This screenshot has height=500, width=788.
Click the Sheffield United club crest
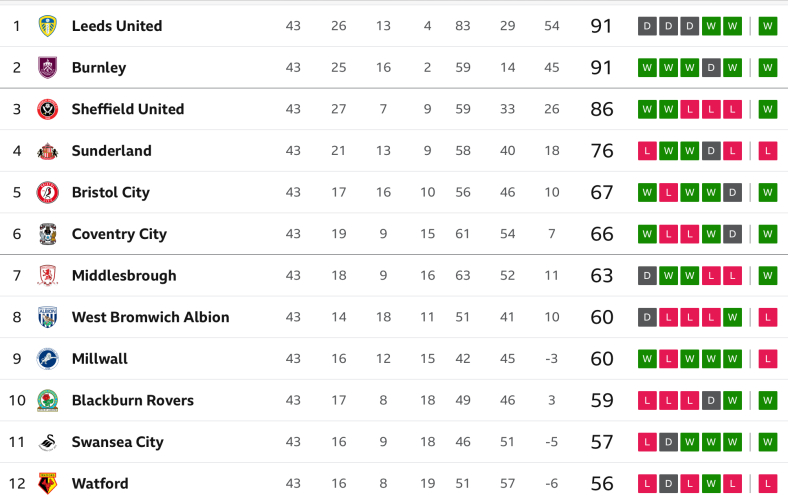48,109
